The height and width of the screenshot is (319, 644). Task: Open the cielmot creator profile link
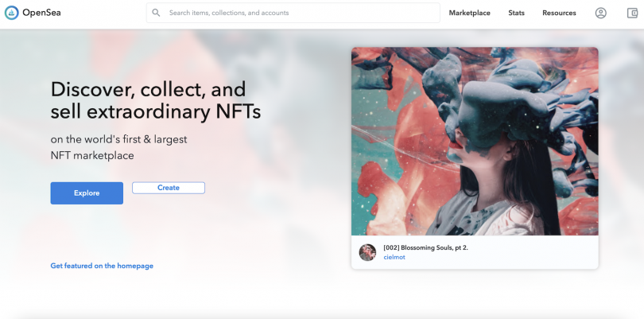pos(394,257)
